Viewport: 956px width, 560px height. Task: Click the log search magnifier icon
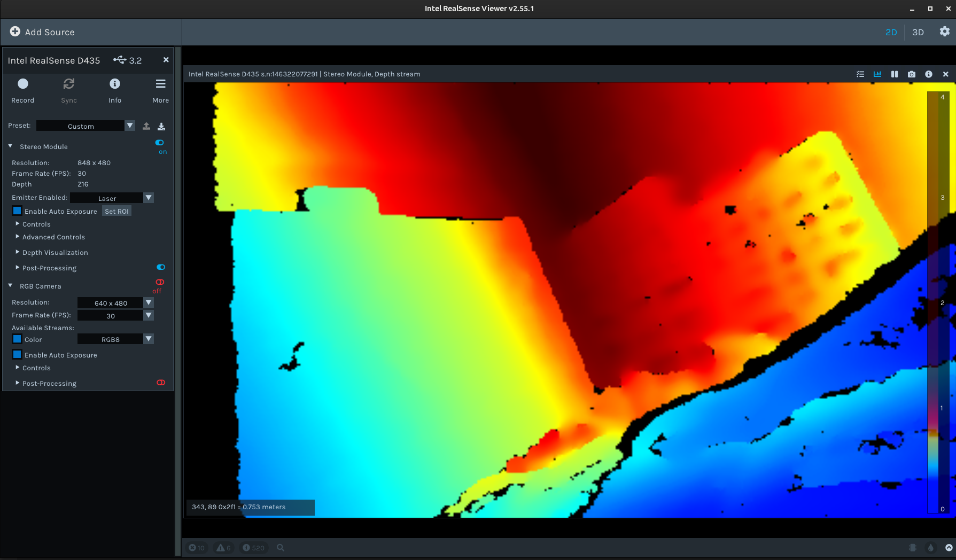point(281,548)
